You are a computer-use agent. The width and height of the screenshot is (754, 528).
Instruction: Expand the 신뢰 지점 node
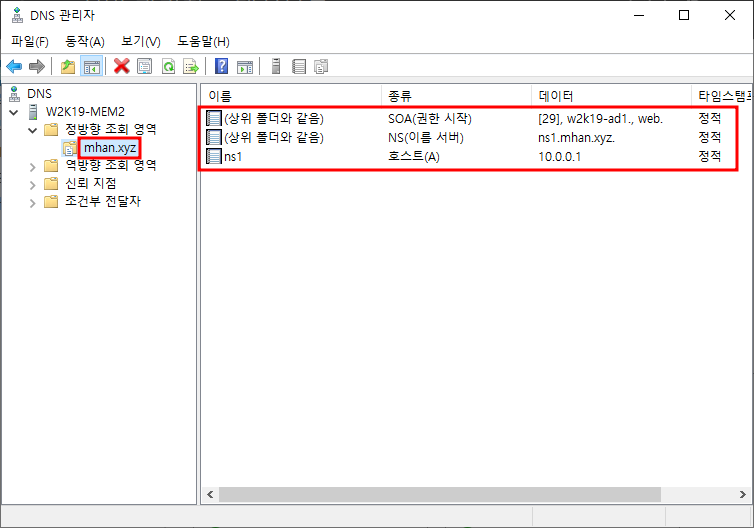tap(32, 185)
